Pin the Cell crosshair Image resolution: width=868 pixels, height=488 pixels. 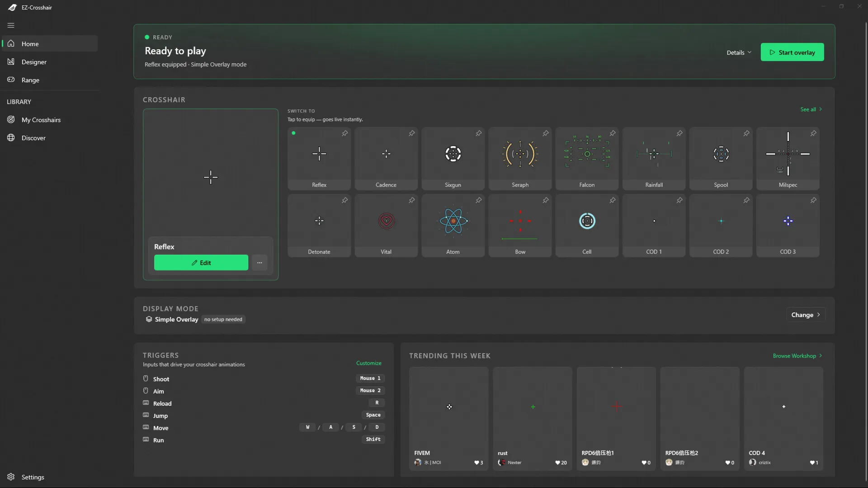(612, 200)
